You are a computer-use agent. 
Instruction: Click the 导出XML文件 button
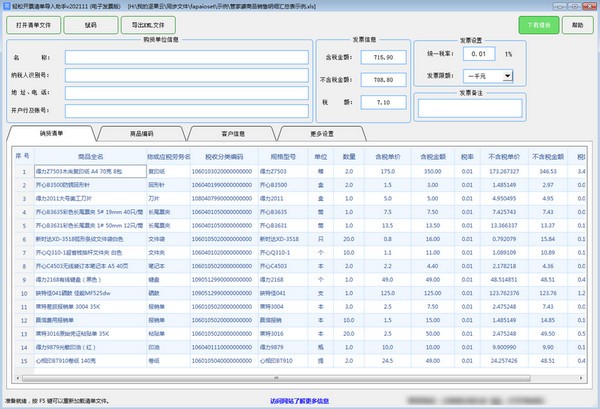[147, 24]
